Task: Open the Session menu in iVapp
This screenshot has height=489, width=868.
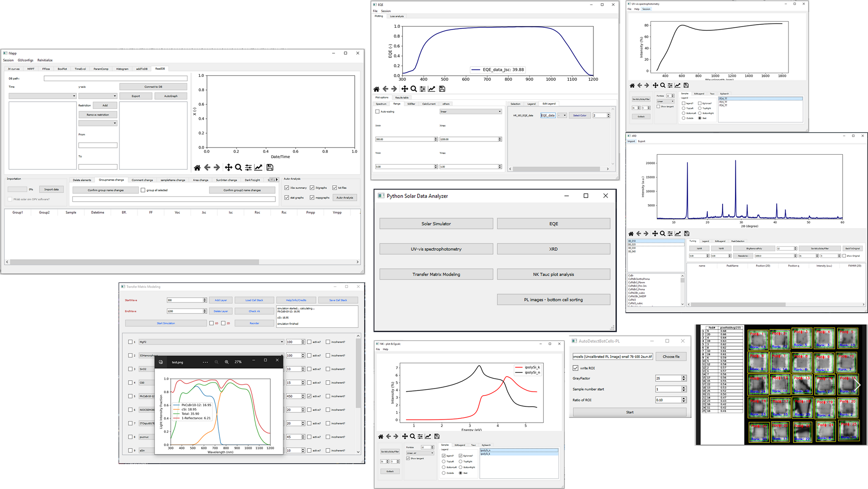Action: coord(8,60)
